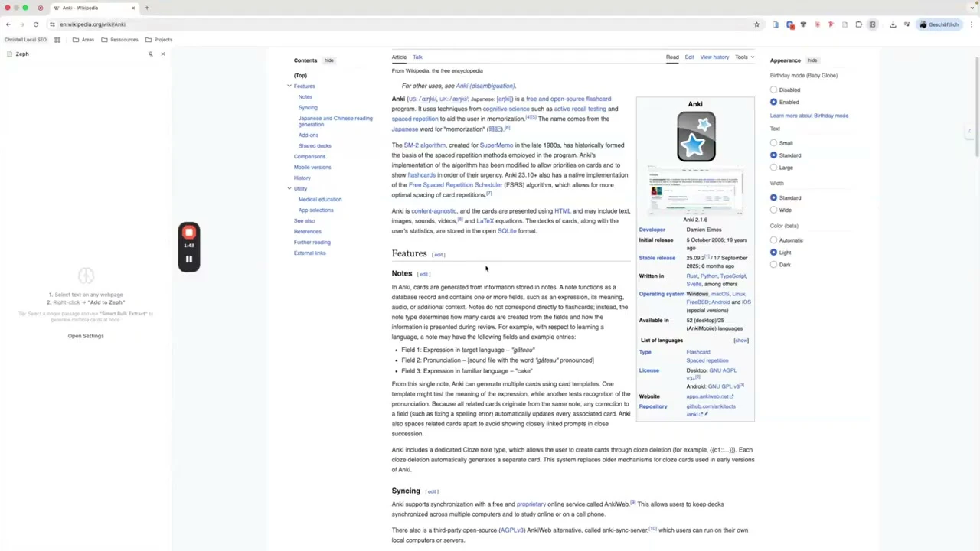Open the extensions puzzle icon

point(858,24)
